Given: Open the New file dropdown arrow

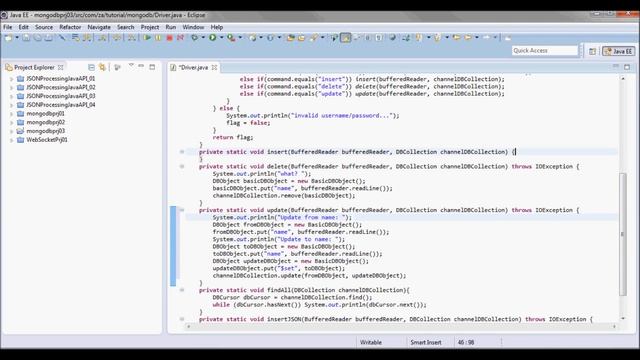Looking at the screenshot, I should pos(17,38).
